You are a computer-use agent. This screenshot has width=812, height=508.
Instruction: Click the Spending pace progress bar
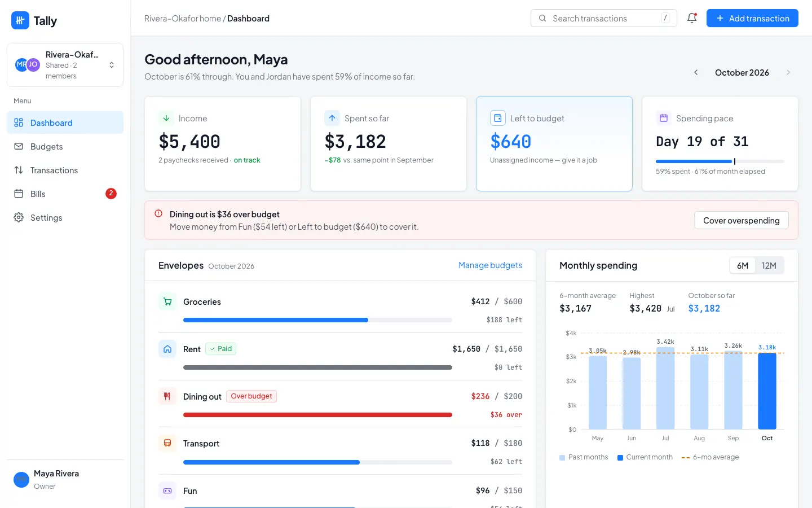click(x=720, y=161)
